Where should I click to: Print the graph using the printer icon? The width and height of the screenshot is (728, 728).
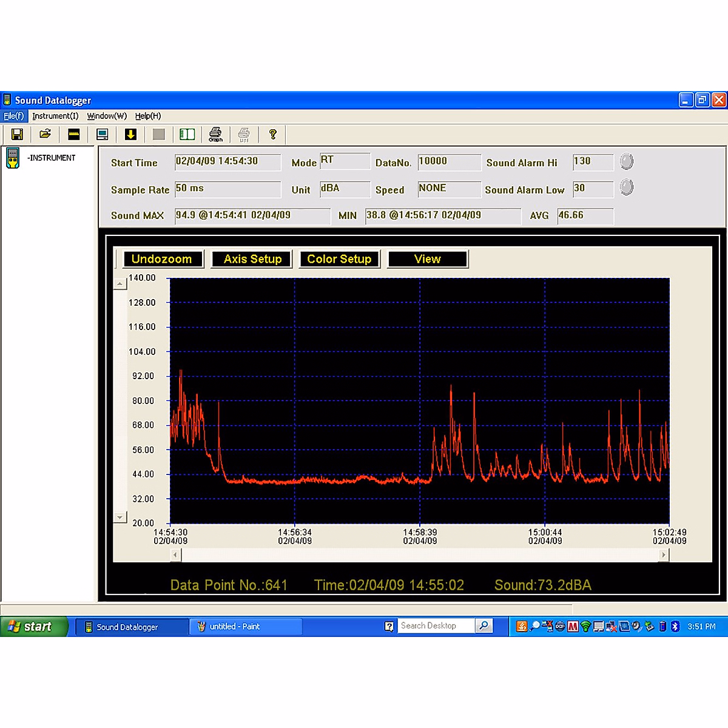tap(215, 135)
